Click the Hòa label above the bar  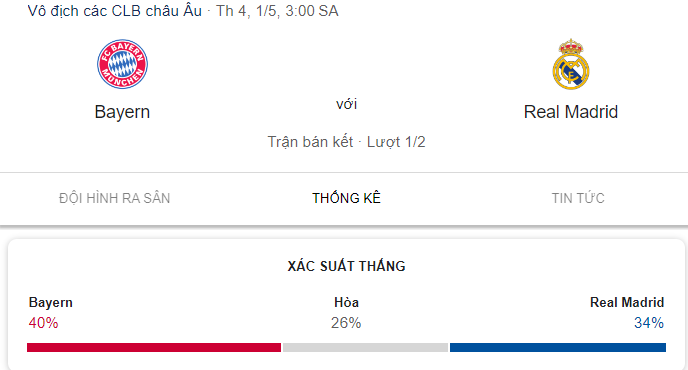[346, 302]
